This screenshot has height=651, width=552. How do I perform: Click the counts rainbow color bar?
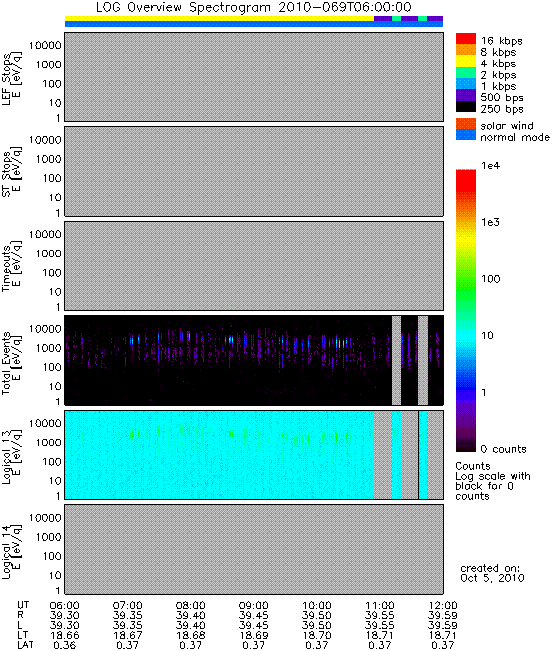[x=466, y=311]
